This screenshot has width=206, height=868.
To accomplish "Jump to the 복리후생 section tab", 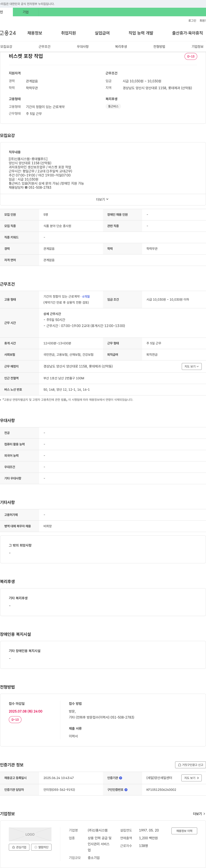I will (x=121, y=47).
